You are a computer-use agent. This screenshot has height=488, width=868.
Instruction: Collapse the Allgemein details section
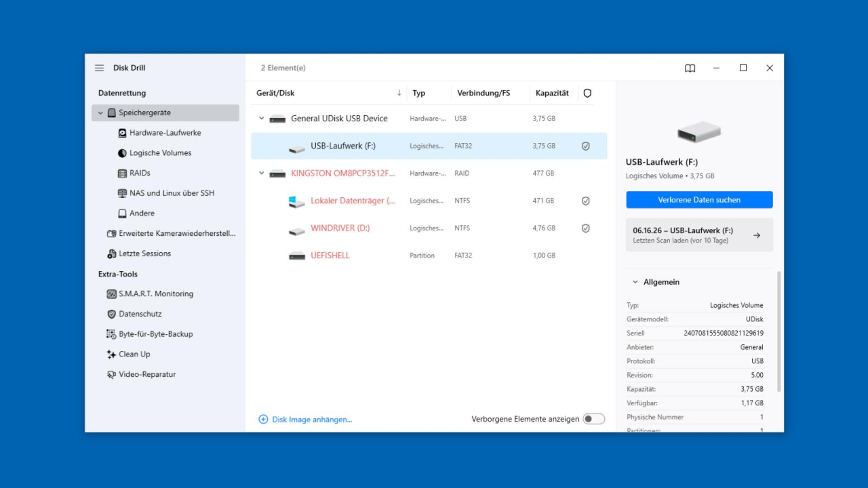635,282
